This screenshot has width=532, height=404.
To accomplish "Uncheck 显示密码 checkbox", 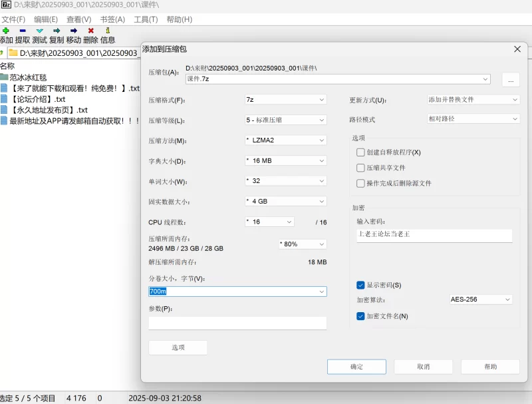I will [x=360, y=285].
